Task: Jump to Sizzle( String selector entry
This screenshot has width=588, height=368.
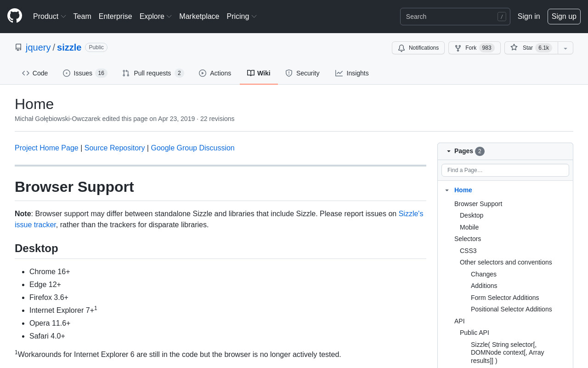Action: coord(508,352)
